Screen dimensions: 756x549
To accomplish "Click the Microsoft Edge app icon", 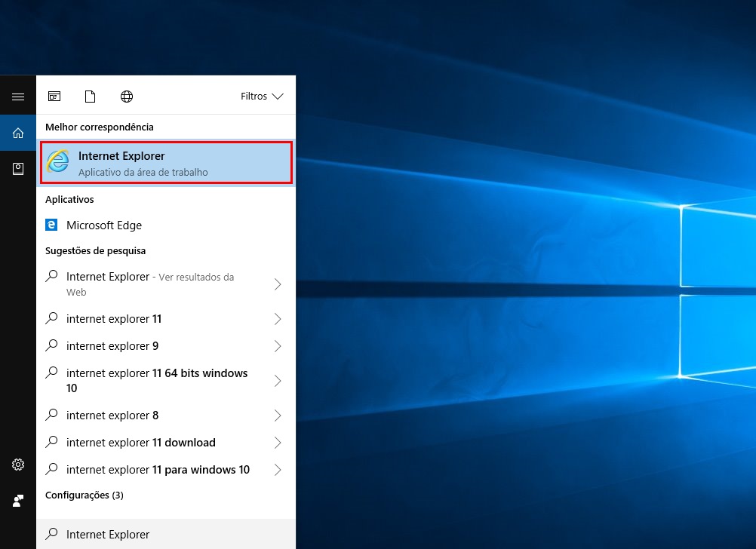I will (x=51, y=225).
